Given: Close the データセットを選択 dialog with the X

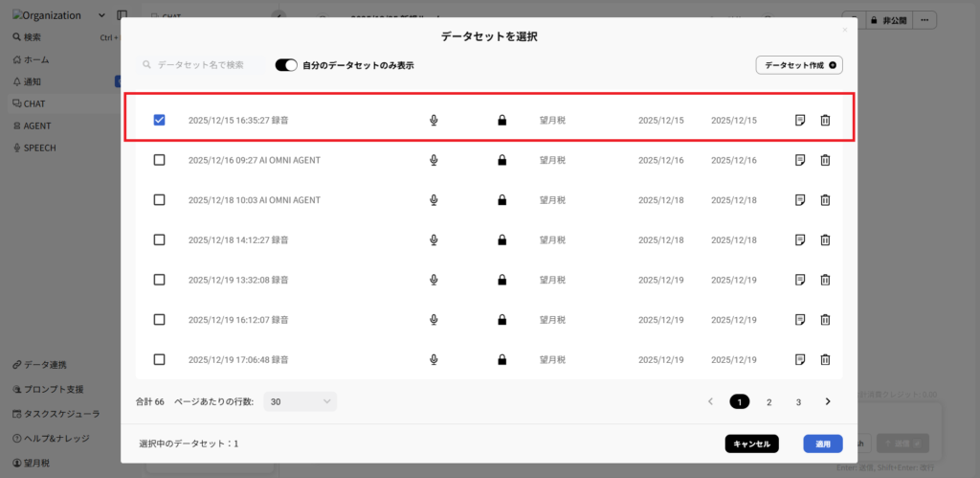Looking at the screenshot, I should (845, 30).
